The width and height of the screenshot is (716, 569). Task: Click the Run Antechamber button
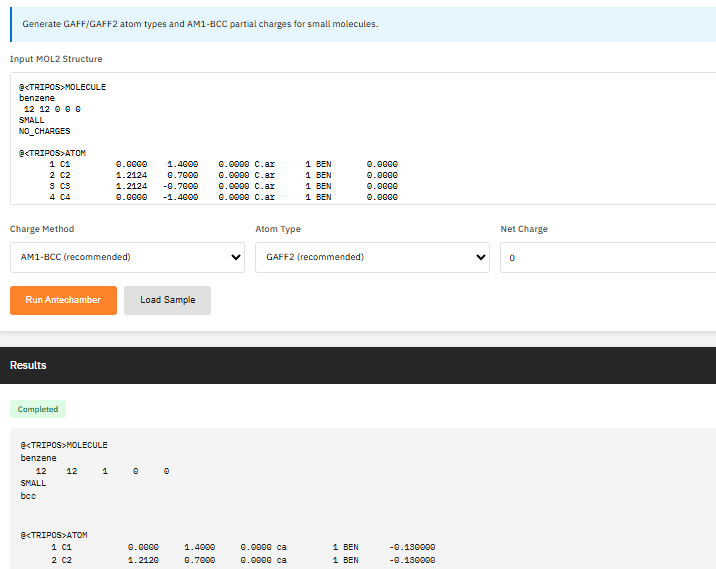63,300
